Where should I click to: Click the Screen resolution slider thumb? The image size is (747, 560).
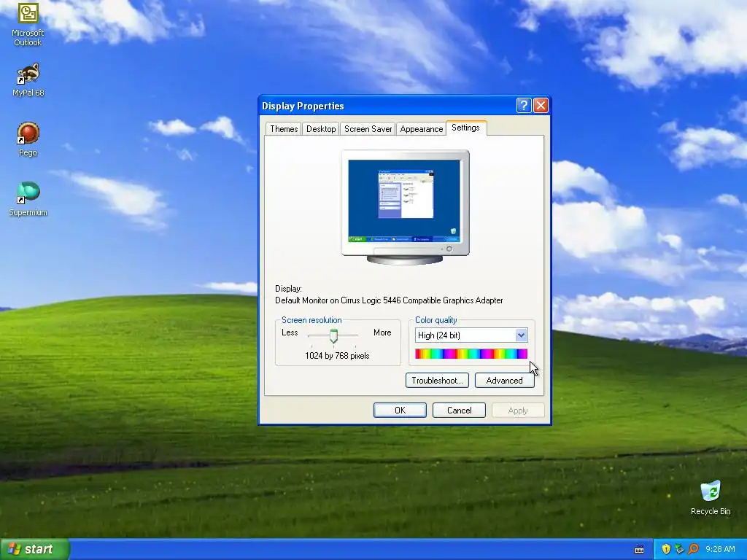point(333,335)
